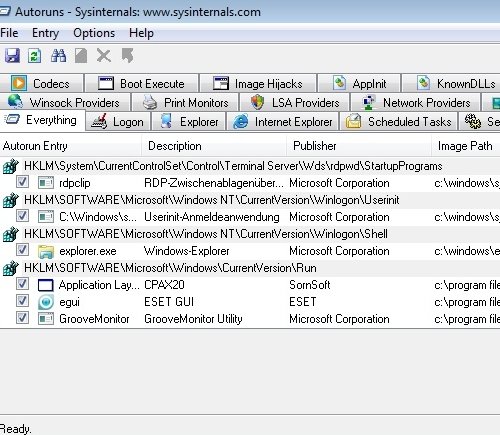The height and width of the screenshot is (435, 500).
Task: Select the HKLM CurrentVersion\Run registry key row
Action: (x=250, y=268)
